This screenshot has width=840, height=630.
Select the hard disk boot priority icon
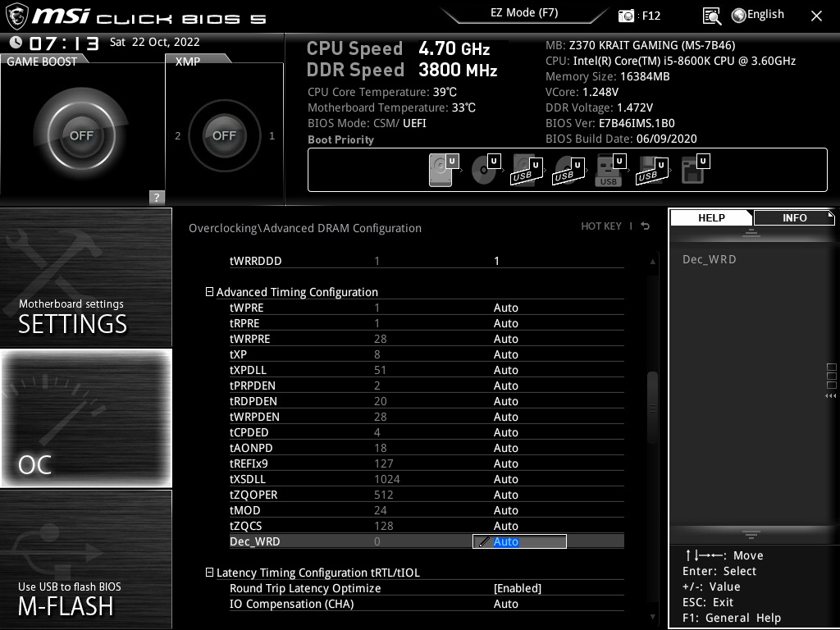click(444, 170)
